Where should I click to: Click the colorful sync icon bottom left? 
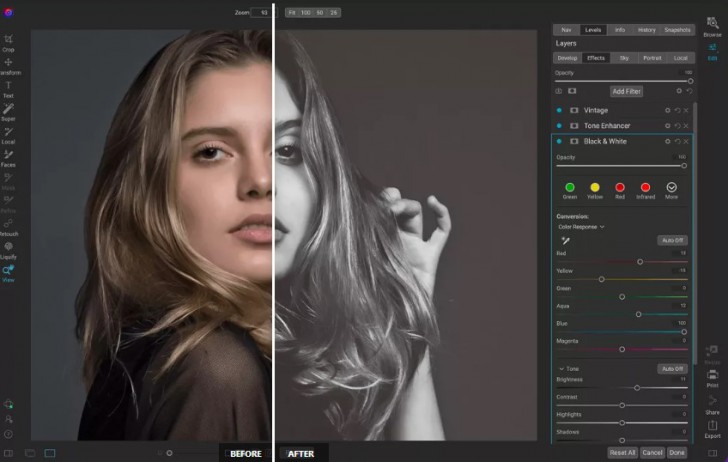[x=8, y=404]
